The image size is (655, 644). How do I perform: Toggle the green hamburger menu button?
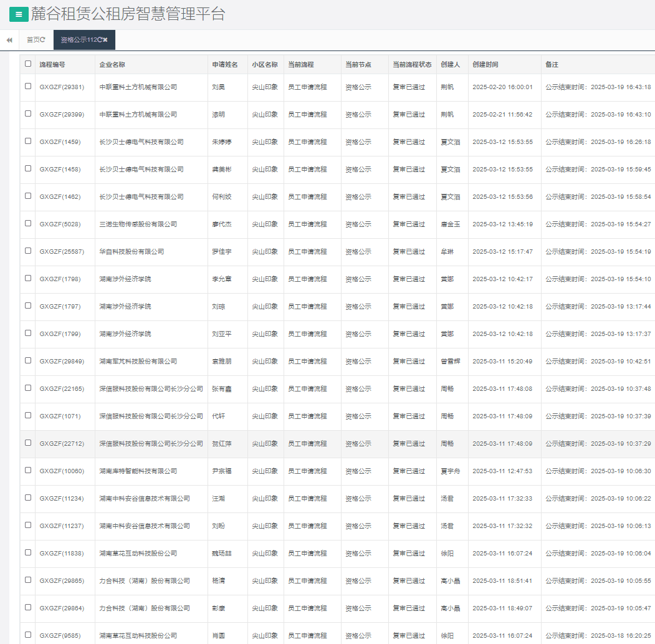coord(19,14)
